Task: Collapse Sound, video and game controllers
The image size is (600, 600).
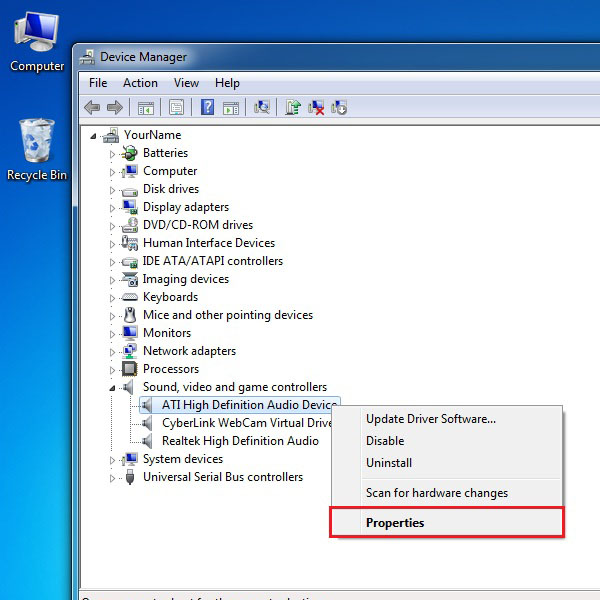Action: (112, 388)
